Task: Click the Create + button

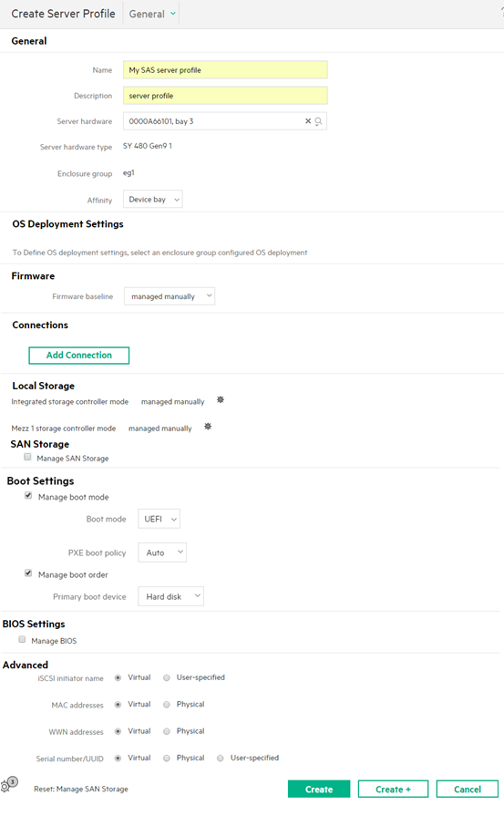Action: pyautogui.click(x=393, y=789)
